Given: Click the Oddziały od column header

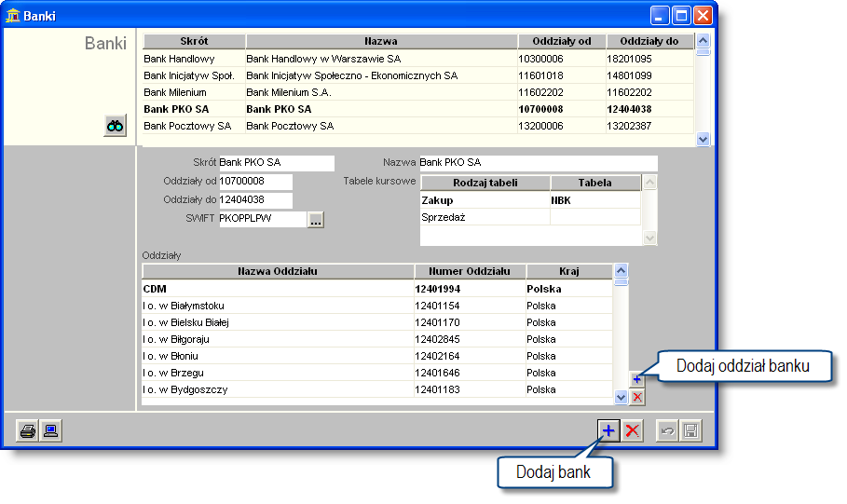Looking at the screenshot, I should pos(562,41).
